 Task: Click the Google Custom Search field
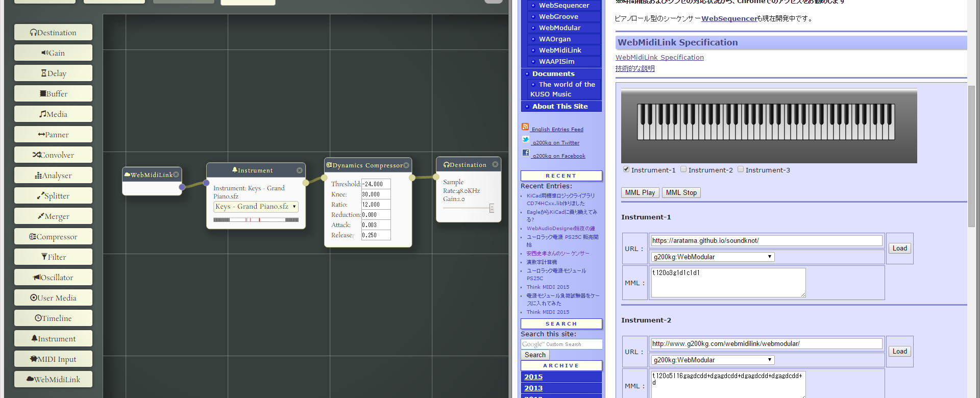561,344
